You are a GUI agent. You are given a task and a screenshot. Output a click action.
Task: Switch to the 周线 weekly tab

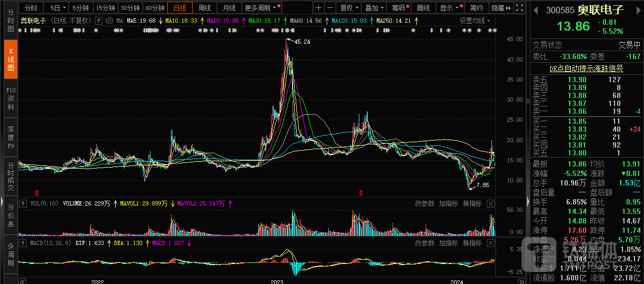[204, 8]
